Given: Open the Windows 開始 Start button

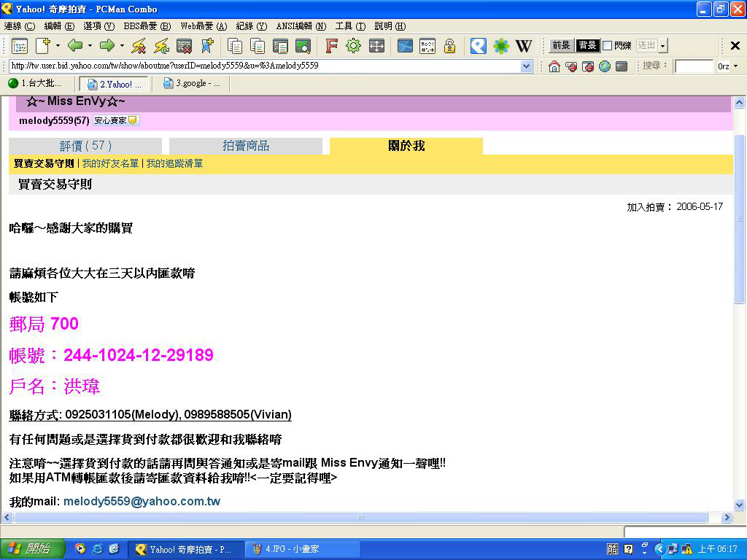Looking at the screenshot, I should [x=32, y=549].
